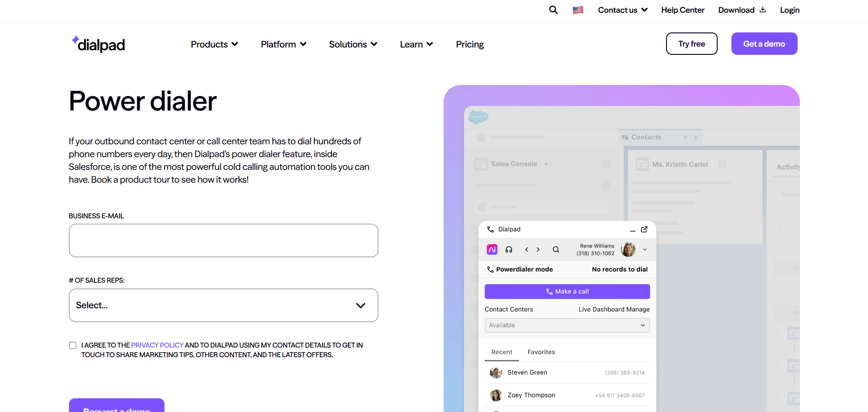The height and width of the screenshot is (412, 868).
Task: Expand the Contact us dropdown
Action: point(623,10)
